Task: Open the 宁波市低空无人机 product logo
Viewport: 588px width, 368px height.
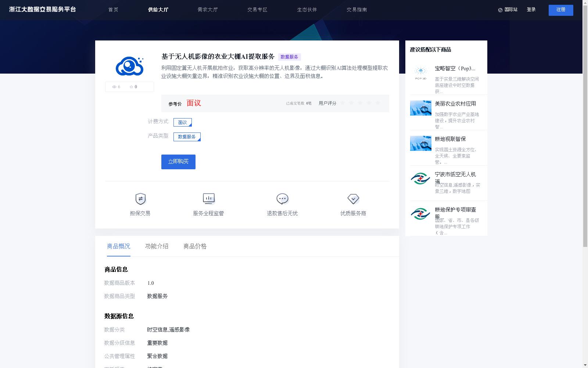Action: pyautogui.click(x=421, y=179)
